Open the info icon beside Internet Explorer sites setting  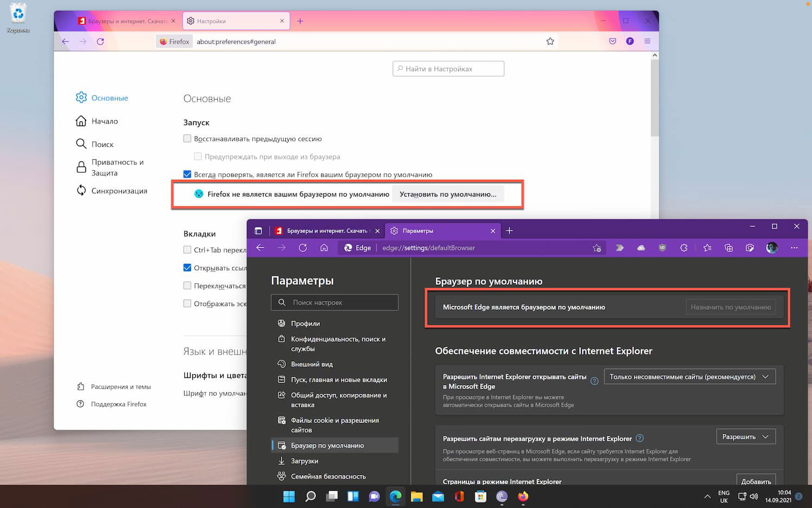[594, 381]
